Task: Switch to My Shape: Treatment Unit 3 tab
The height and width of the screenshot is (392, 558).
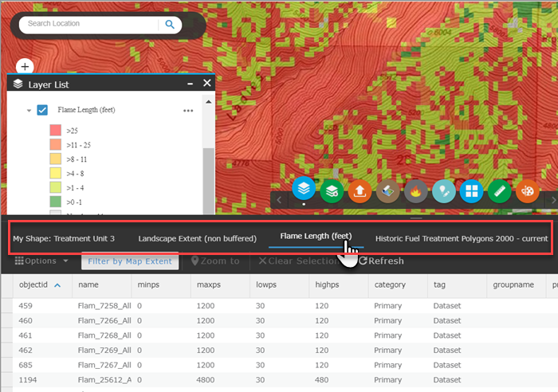Action: 64,238
